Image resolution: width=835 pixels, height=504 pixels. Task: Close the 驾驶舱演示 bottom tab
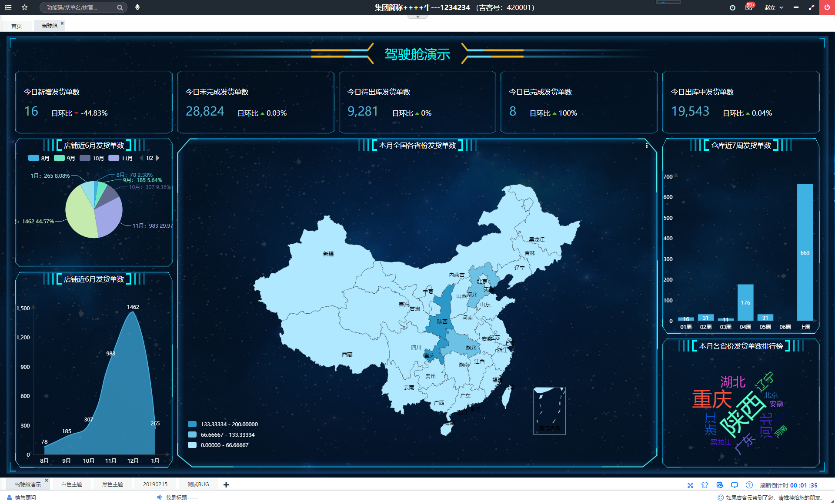point(47,481)
